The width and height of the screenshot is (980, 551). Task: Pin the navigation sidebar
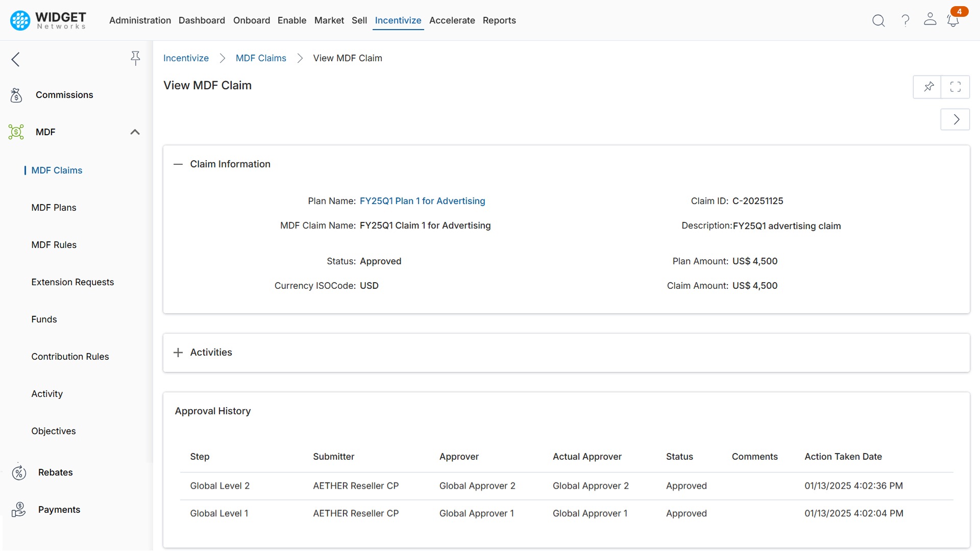[135, 58]
